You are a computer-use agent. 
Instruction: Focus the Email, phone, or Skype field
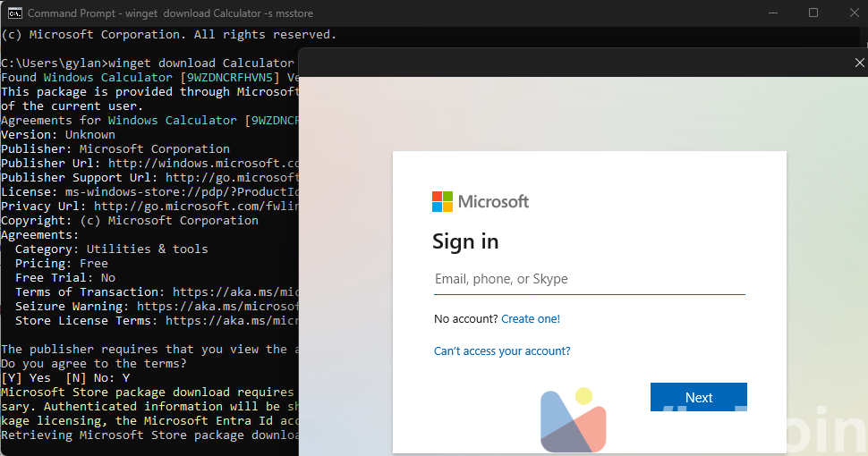click(x=589, y=280)
